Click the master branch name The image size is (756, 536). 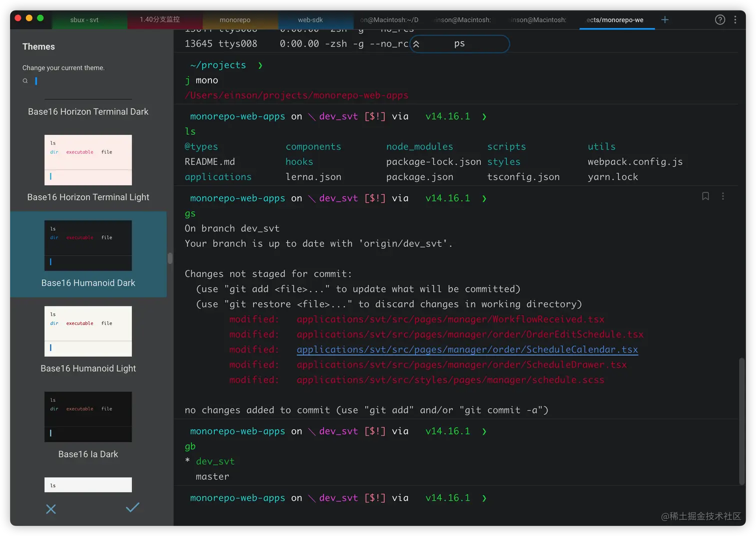[212, 476]
